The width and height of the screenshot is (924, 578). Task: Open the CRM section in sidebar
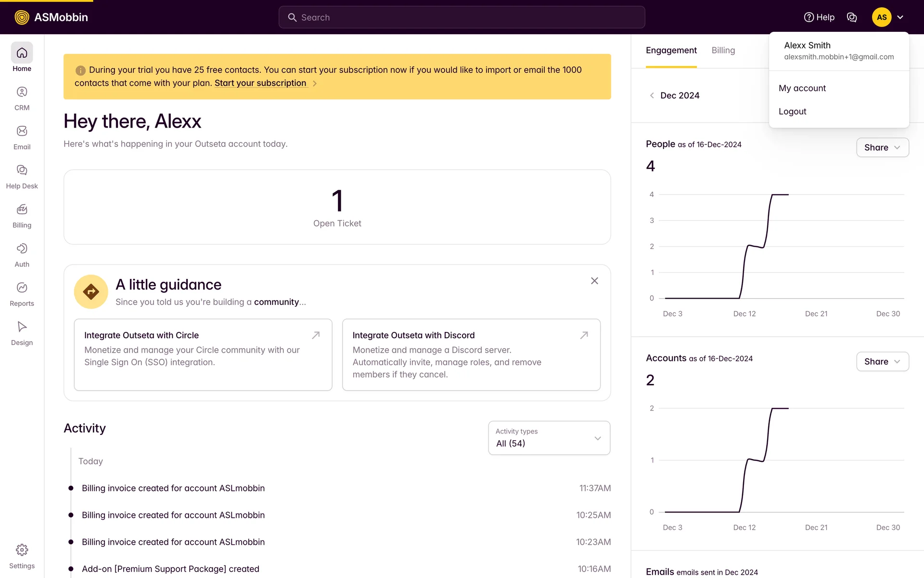(22, 98)
